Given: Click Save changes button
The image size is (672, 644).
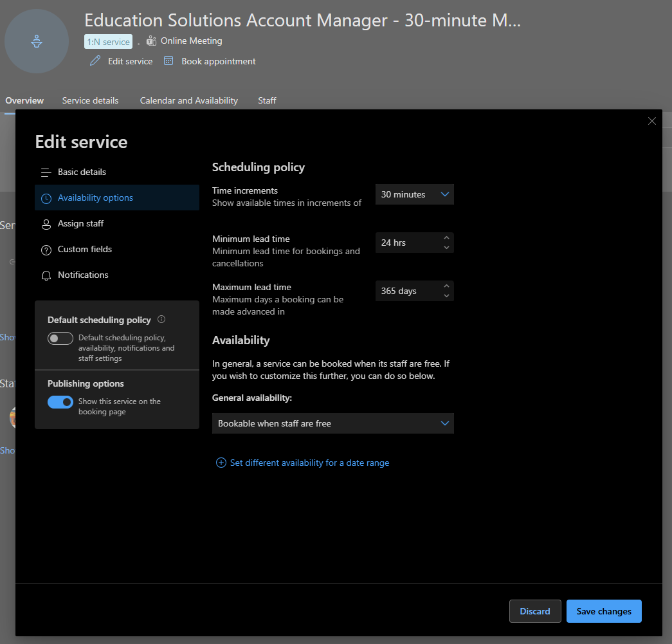Looking at the screenshot, I should (603, 611).
